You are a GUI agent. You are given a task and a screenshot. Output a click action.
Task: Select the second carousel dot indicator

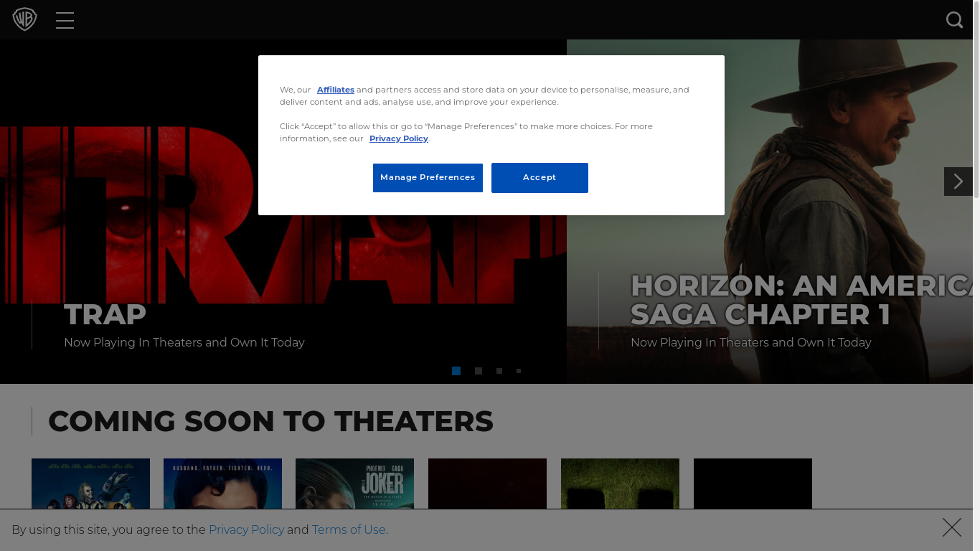point(479,371)
